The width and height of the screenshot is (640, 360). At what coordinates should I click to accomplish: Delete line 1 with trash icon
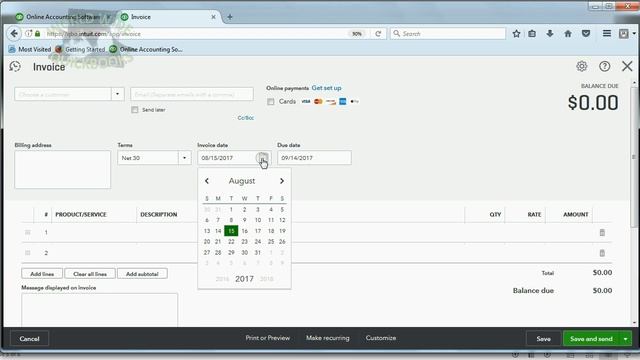coord(602,232)
